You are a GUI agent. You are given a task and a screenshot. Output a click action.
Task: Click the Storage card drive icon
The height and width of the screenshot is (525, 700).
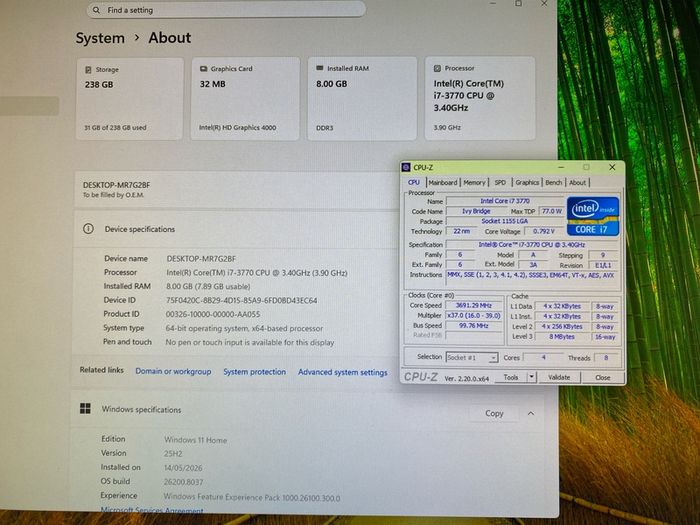pyautogui.click(x=88, y=70)
